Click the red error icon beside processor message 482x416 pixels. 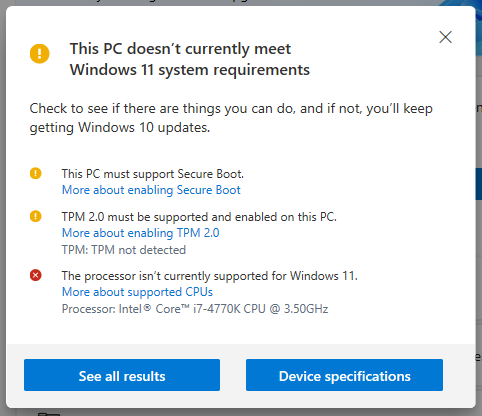tap(35, 275)
